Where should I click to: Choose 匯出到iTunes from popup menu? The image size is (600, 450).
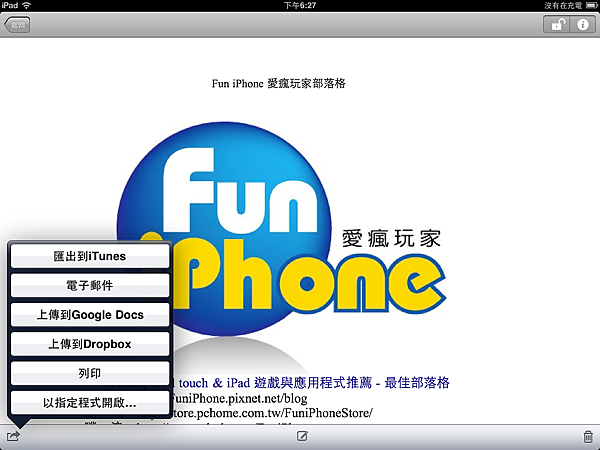pos(90,256)
